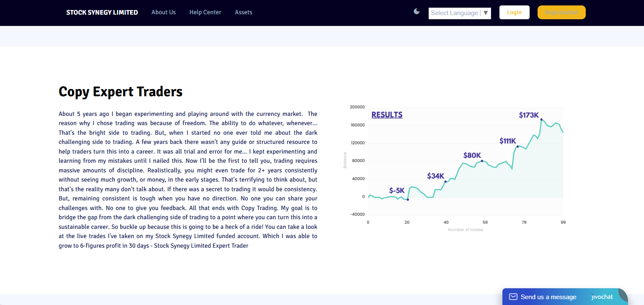Click the -40000 y-axis value

tap(357, 214)
